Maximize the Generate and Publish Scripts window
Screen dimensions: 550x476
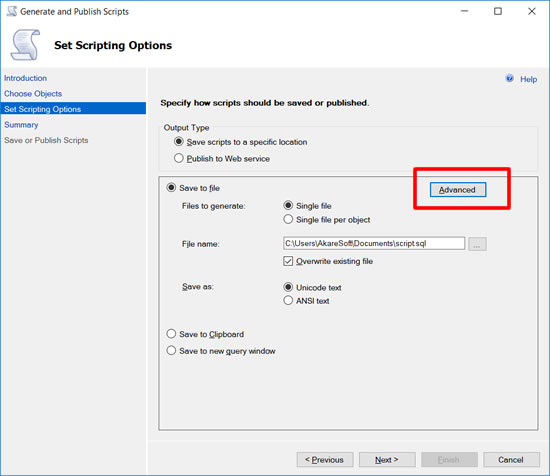coord(498,11)
